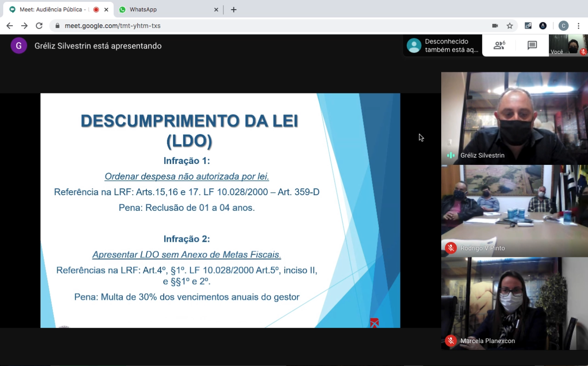588x366 pixels.
Task: Reload the Meet page
Action: [x=39, y=26]
